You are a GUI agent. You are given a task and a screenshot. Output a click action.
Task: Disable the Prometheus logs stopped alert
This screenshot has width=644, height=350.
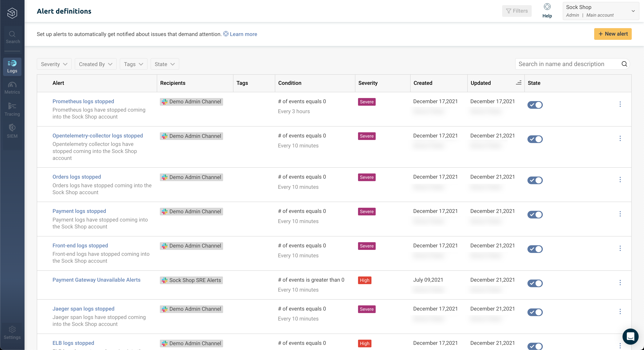pyautogui.click(x=535, y=105)
